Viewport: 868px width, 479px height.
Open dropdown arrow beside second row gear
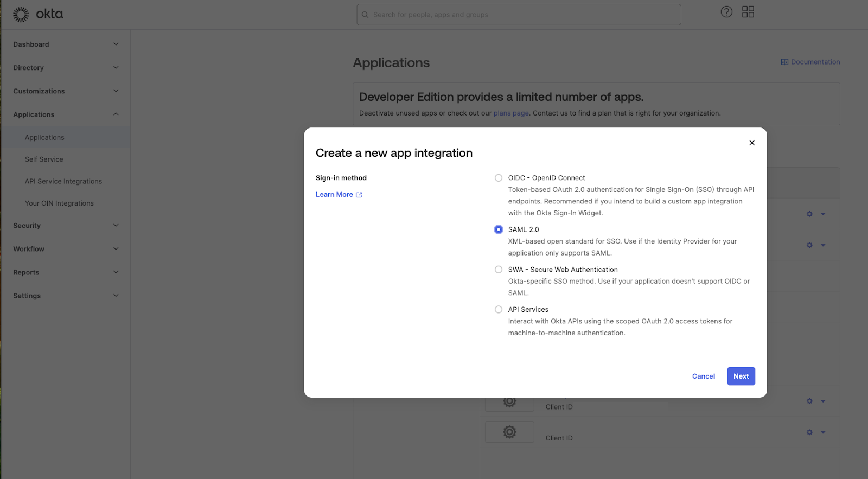click(x=823, y=245)
